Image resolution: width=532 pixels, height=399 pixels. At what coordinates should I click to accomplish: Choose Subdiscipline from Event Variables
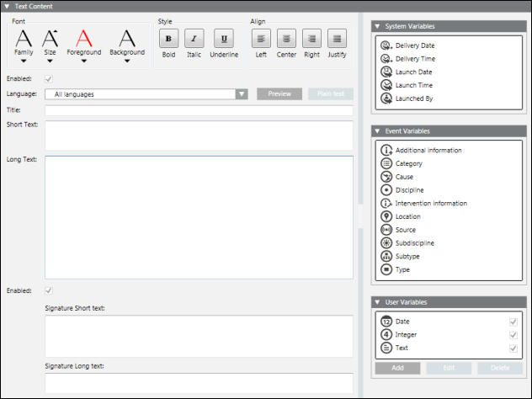click(x=415, y=243)
